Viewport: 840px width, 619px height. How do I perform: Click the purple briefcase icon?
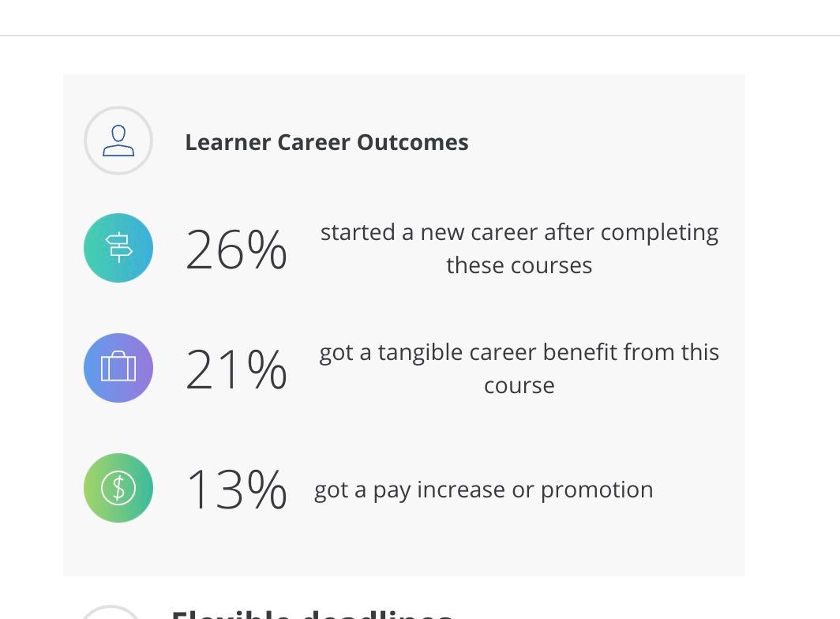[118, 368]
